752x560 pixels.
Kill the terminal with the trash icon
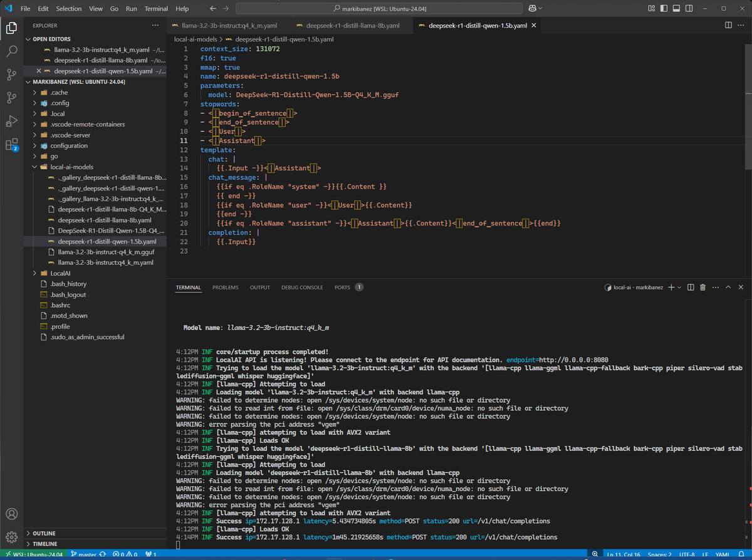pyautogui.click(x=702, y=288)
